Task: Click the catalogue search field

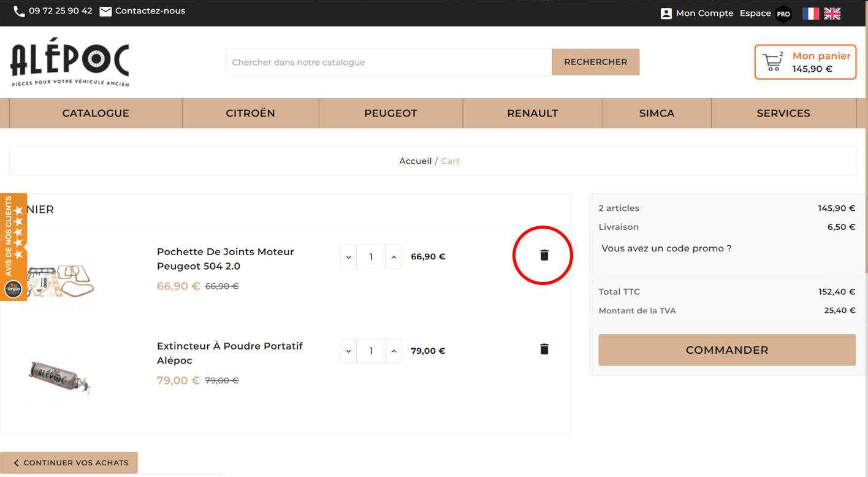Action: tap(389, 63)
